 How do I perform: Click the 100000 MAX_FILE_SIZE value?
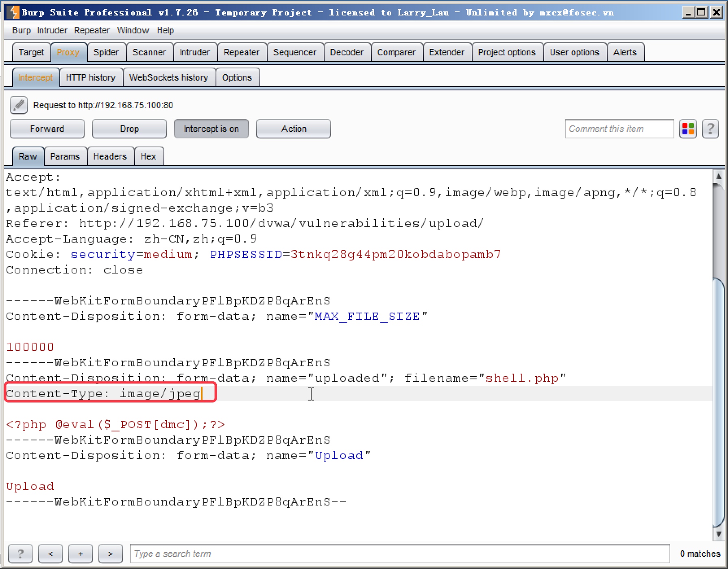point(30,347)
